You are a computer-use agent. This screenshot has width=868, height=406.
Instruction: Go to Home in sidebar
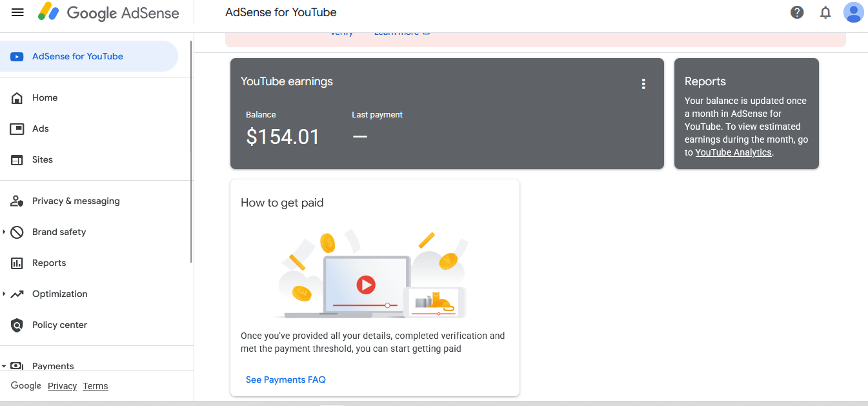pos(45,97)
